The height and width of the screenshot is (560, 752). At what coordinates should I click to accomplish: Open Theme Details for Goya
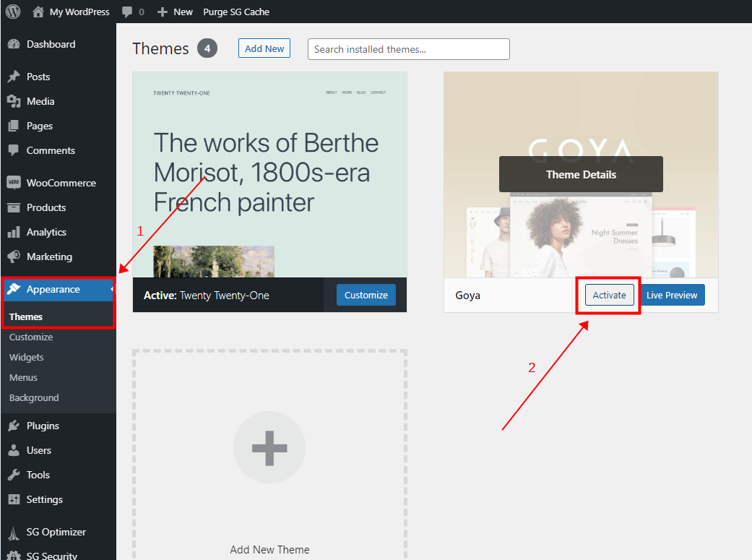[x=582, y=175]
